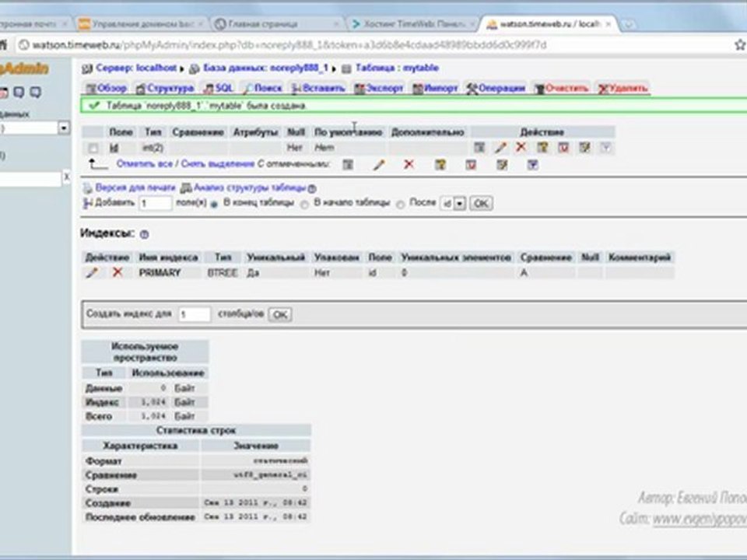Click red X icon for PRIMARY index
Image resolution: width=747 pixels, height=560 pixels.
117,272
